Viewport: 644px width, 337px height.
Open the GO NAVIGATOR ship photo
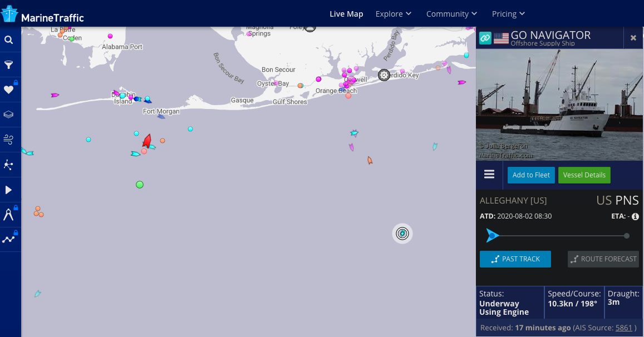(x=559, y=105)
